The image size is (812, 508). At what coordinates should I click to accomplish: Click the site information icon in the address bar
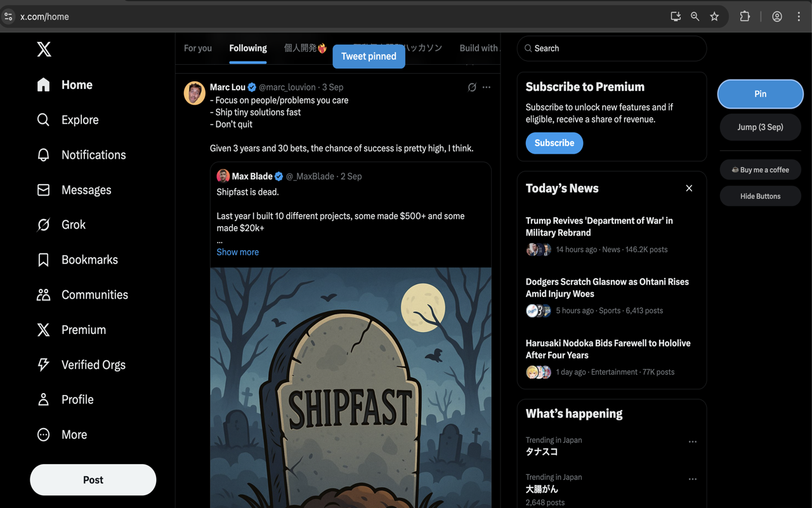pyautogui.click(x=8, y=17)
